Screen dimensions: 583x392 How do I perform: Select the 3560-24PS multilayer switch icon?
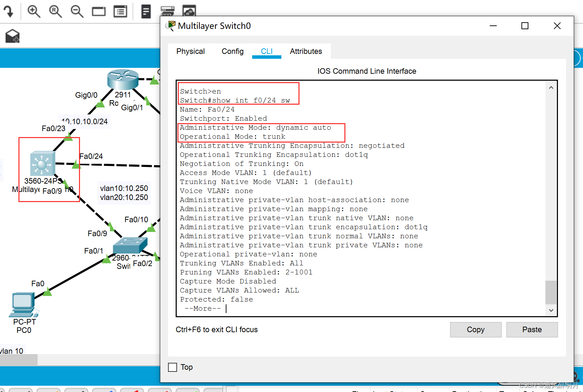(x=42, y=163)
